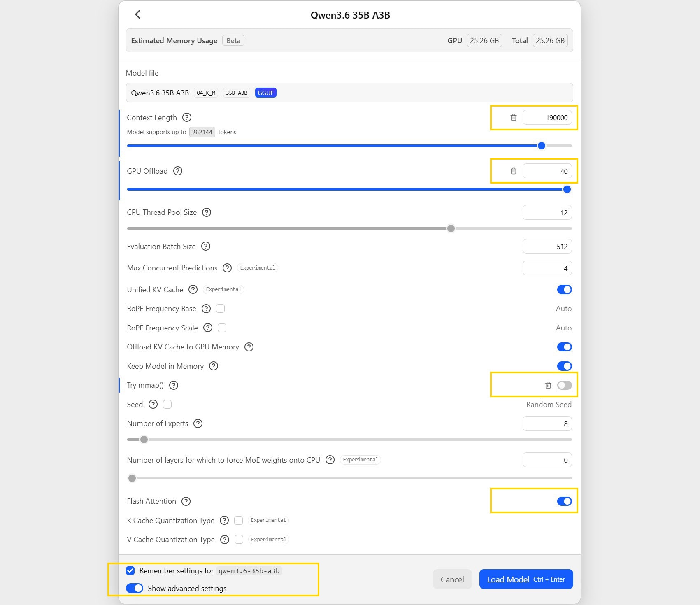
Task: Click the Number of Experts help icon
Action: (198, 423)
